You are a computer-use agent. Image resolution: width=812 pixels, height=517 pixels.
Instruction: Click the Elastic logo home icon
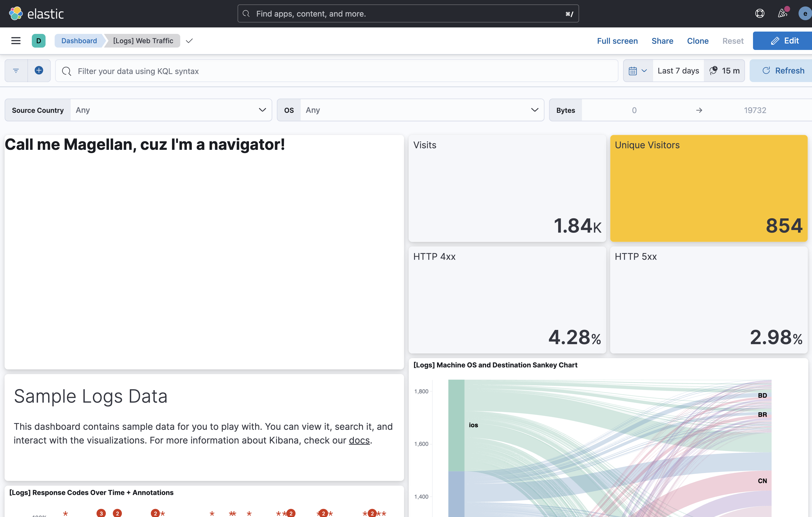tap(16, 13)
